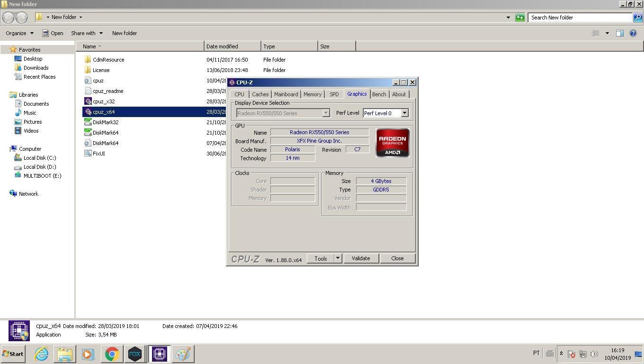Sort files by Size column
The height and width of the screenshot is (364, 644).
pos(337,46)
